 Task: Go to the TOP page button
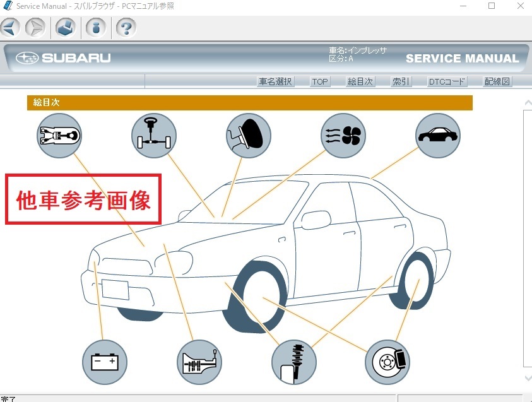click(x=320, y=81)
